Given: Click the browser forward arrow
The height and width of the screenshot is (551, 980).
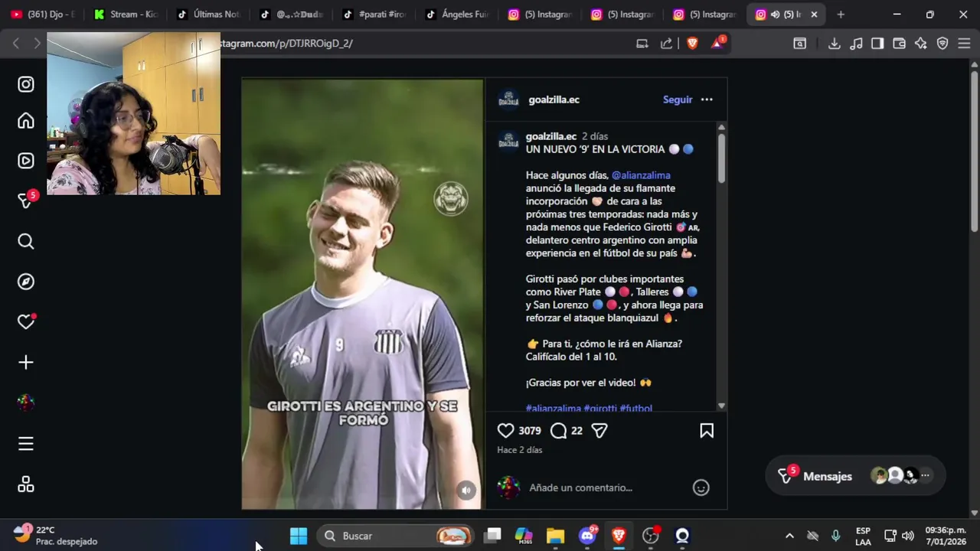Looking at the screenshot, I should click(x=37, y=44).
